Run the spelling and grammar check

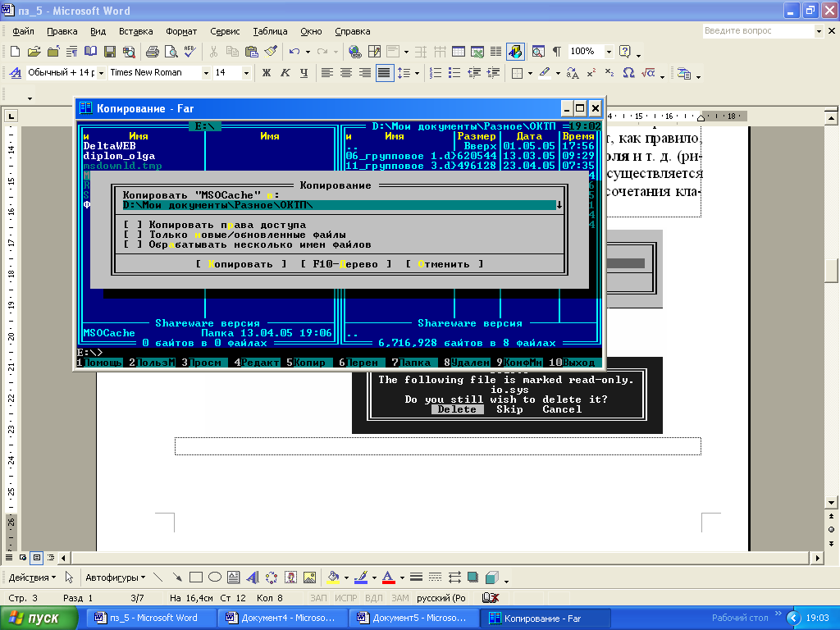click(x=189, y=52)
